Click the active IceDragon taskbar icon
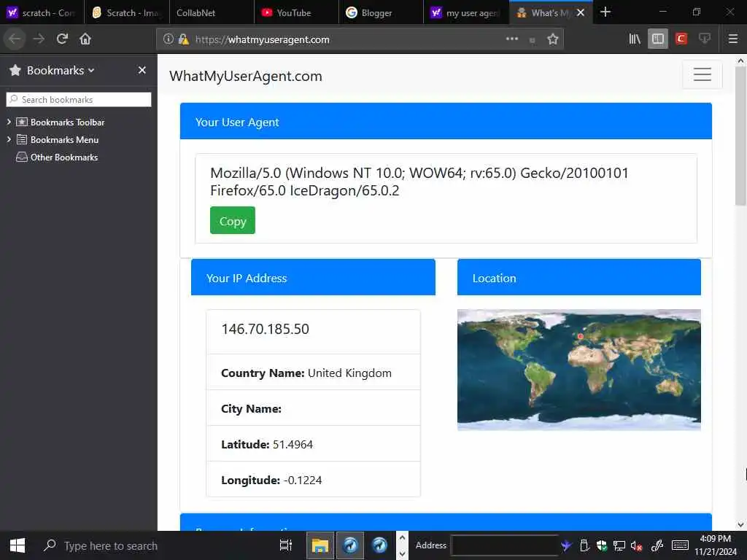This screenshot has height=560, width=747. tap(350, 545)
